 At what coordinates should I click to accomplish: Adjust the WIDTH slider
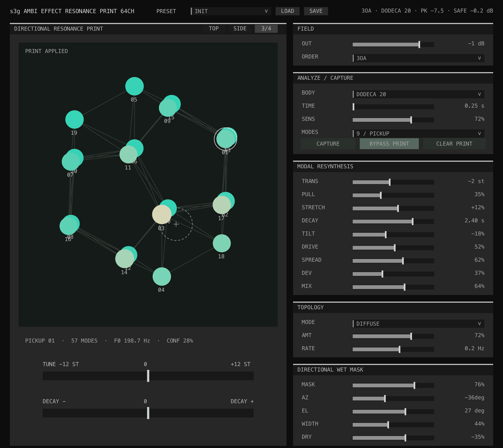(x=393, y=425)
